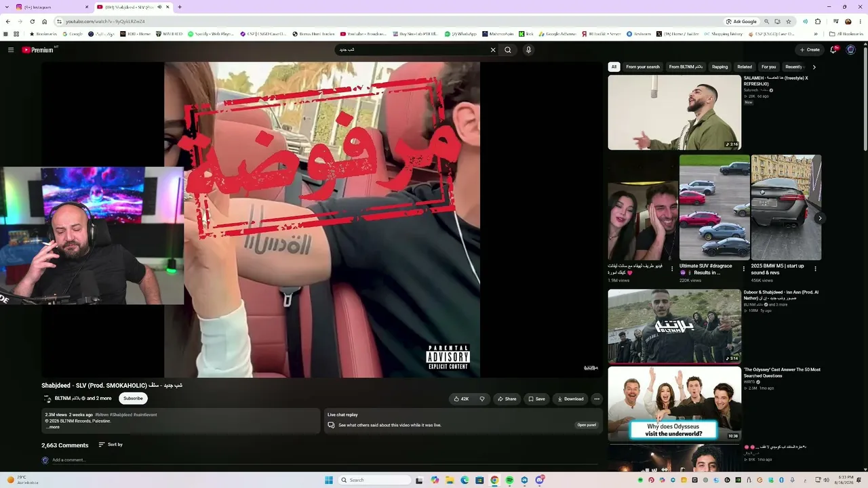The image size is (868, 488).
Task: Open the weather widget on taskbar
Action: tap(22, 480)
